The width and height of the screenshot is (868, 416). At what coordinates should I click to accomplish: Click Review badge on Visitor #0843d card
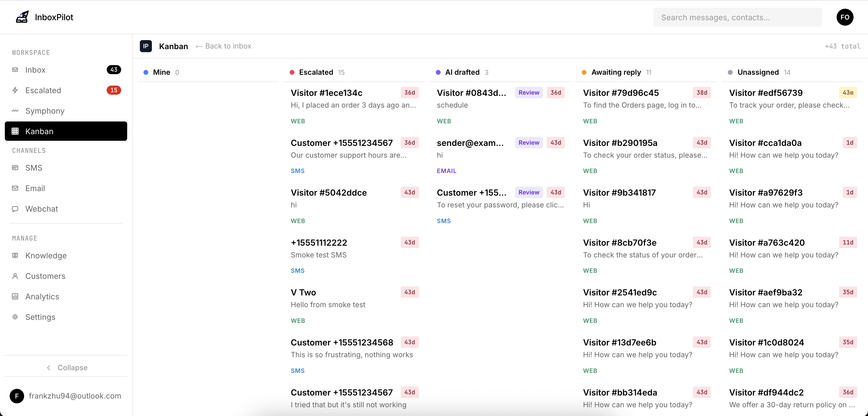[x=528, y=93]
